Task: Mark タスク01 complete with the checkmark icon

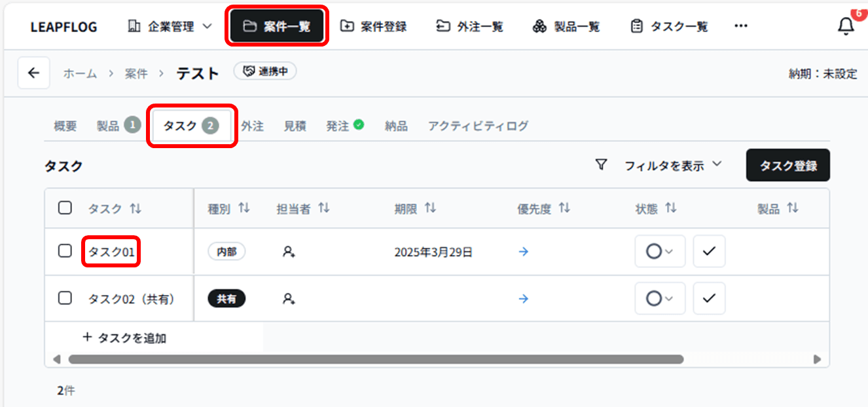Action: click(x=709, y=251)
